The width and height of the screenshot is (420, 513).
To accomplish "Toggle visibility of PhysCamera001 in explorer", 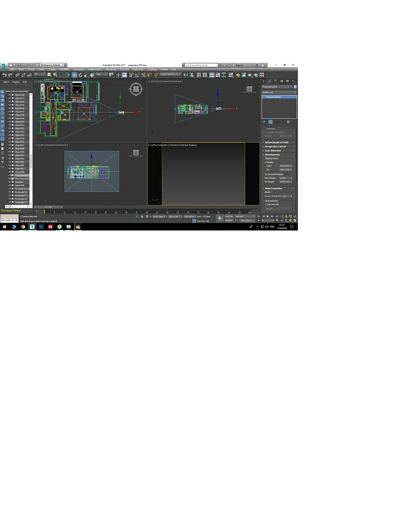I will click(x=10, y=175).
